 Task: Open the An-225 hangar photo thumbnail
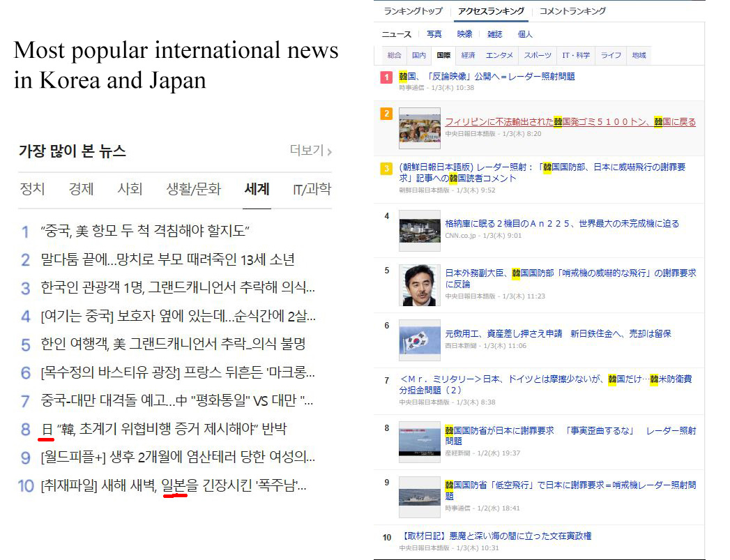pos(420,230)
